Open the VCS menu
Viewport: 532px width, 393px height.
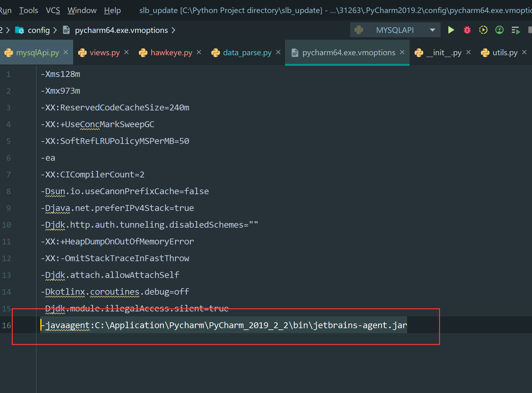[x=53, y=11]
